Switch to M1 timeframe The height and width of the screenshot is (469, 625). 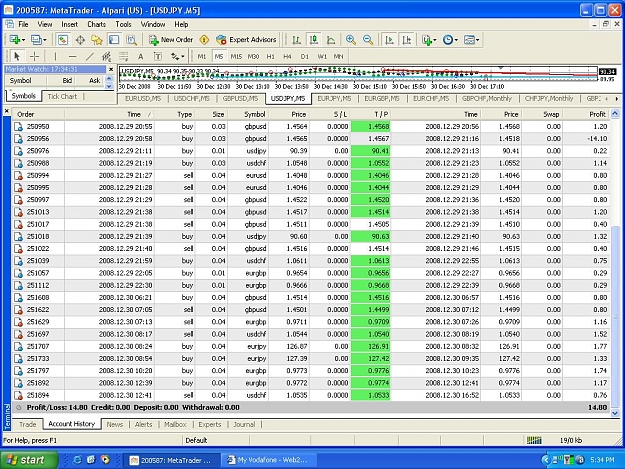[202, 56]
